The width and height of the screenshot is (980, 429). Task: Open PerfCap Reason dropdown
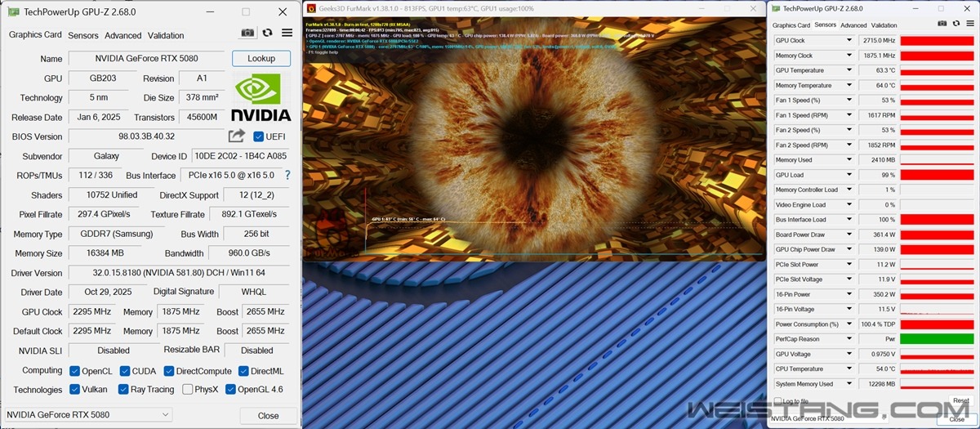[x=849, y=339]
